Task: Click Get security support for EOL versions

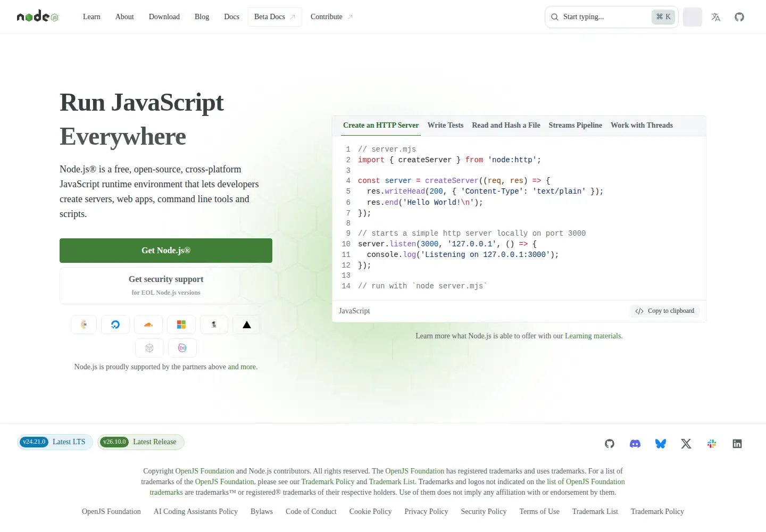Action: click(x=166, y=286)
